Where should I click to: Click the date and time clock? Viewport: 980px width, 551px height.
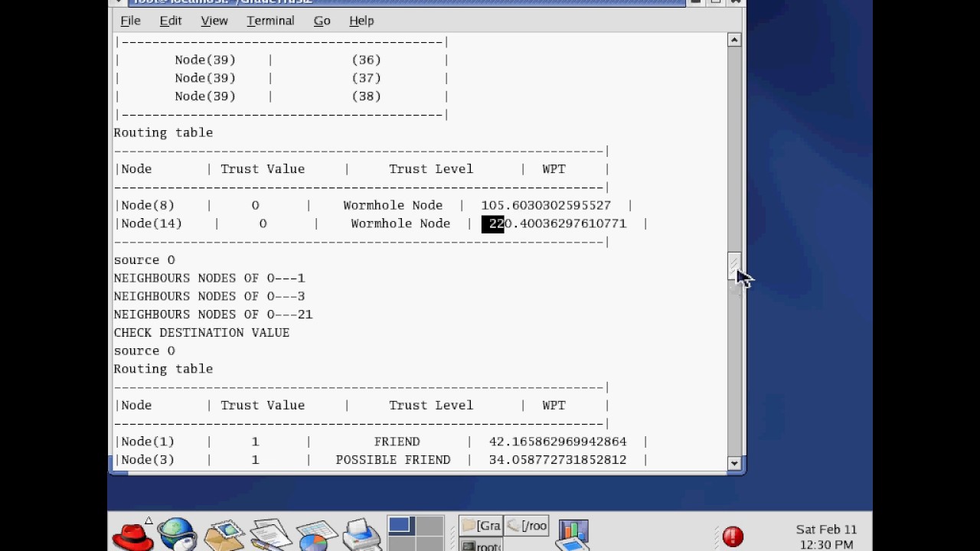(x=826, y=537)
